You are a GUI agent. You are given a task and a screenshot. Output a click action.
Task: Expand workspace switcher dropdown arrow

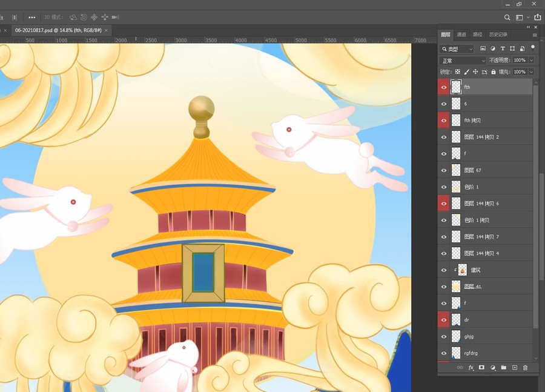(x=528, y=17)
